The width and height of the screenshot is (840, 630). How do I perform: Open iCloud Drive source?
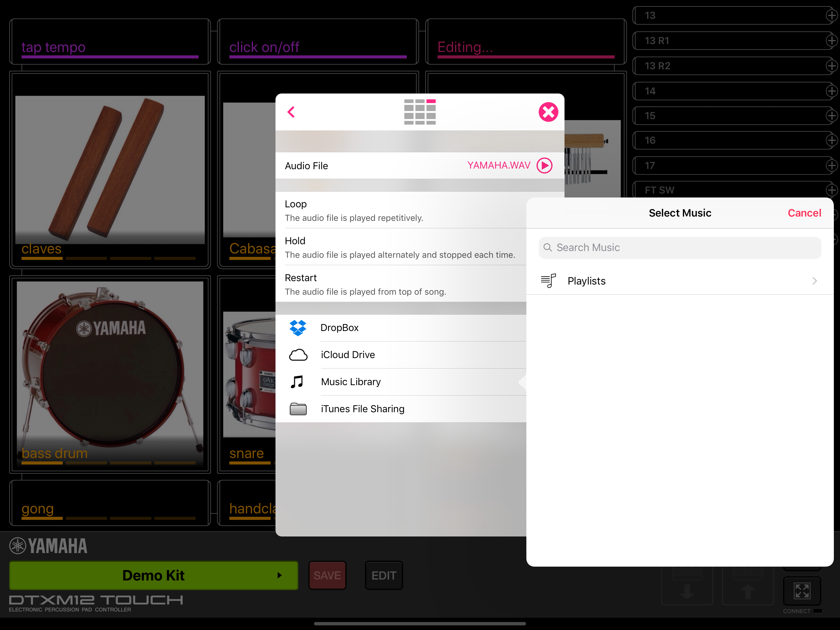pos(401,354)
